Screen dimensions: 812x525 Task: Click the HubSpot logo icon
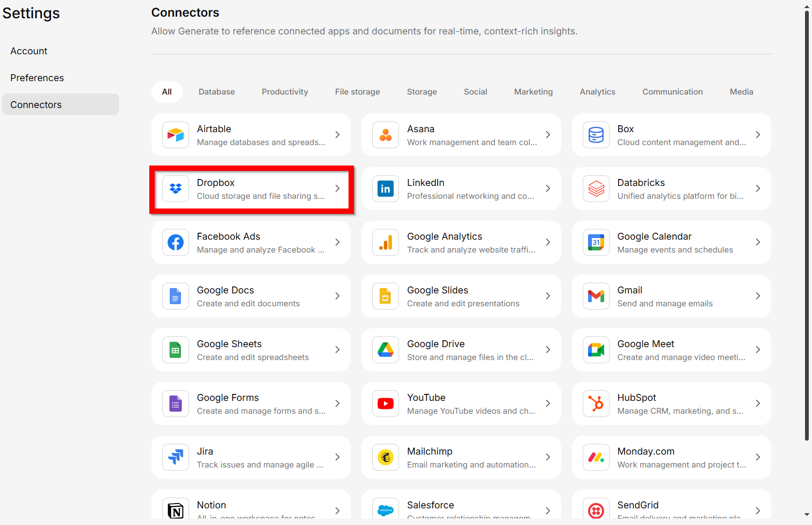point(596,404)
